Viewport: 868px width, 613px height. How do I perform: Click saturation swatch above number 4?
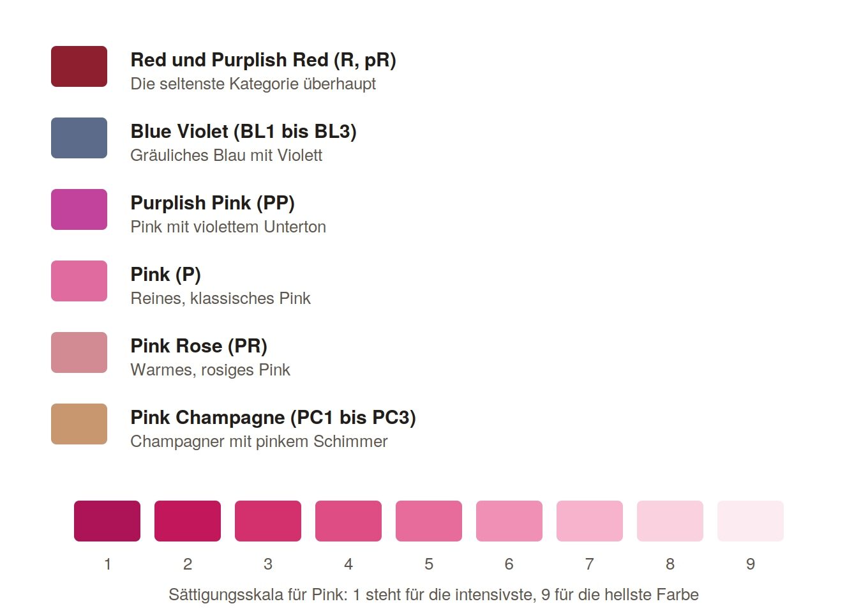[348, 521]
